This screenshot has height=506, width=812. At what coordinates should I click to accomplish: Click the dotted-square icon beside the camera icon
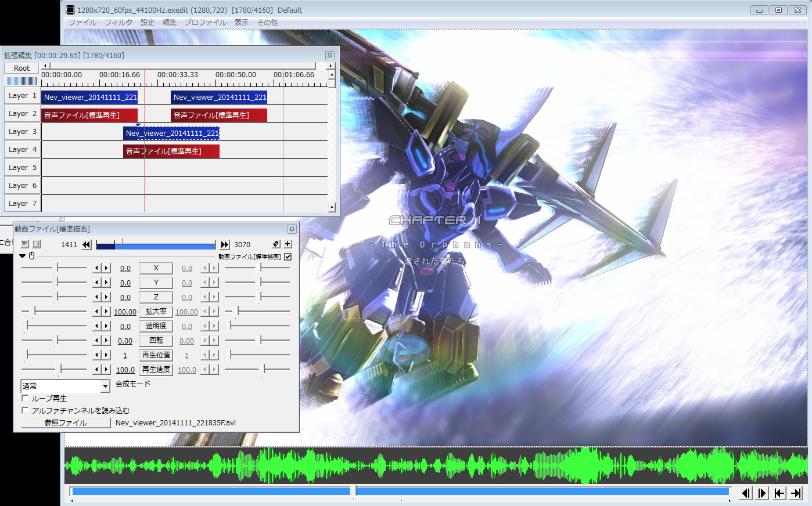[x=36, y=244]
